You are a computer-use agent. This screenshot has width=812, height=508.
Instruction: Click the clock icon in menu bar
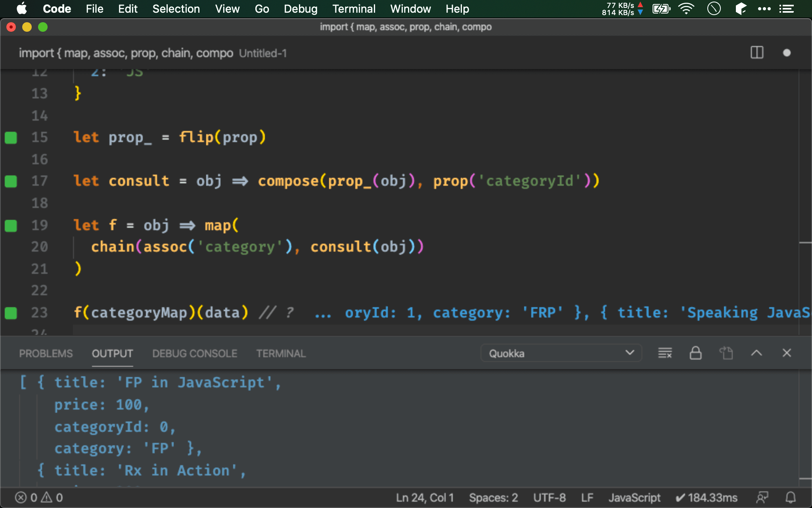pyautogui.click(x=714, y=9)
